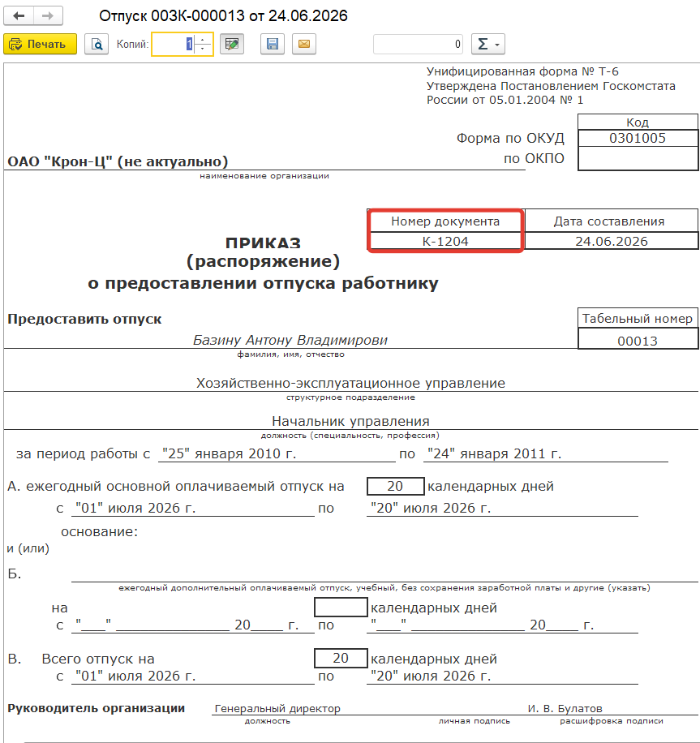Image resolution: width=700 pixels, height=743 pixels.
Task: Click the day count box beside "Всего отпуск на"
Action: click(341, 658)
